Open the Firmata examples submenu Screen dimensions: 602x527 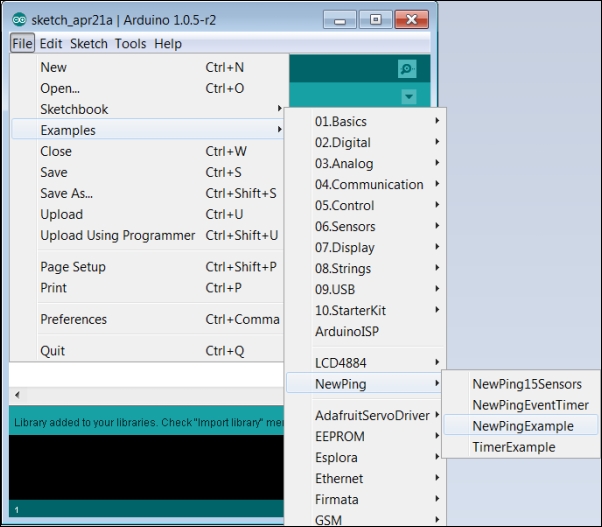[366, 499]
